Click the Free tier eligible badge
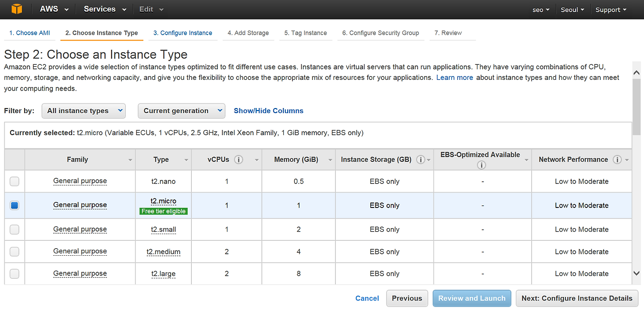 [164, 212]
